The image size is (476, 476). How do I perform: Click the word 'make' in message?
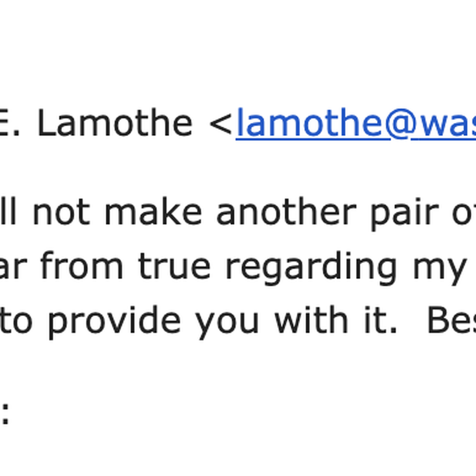153,209
